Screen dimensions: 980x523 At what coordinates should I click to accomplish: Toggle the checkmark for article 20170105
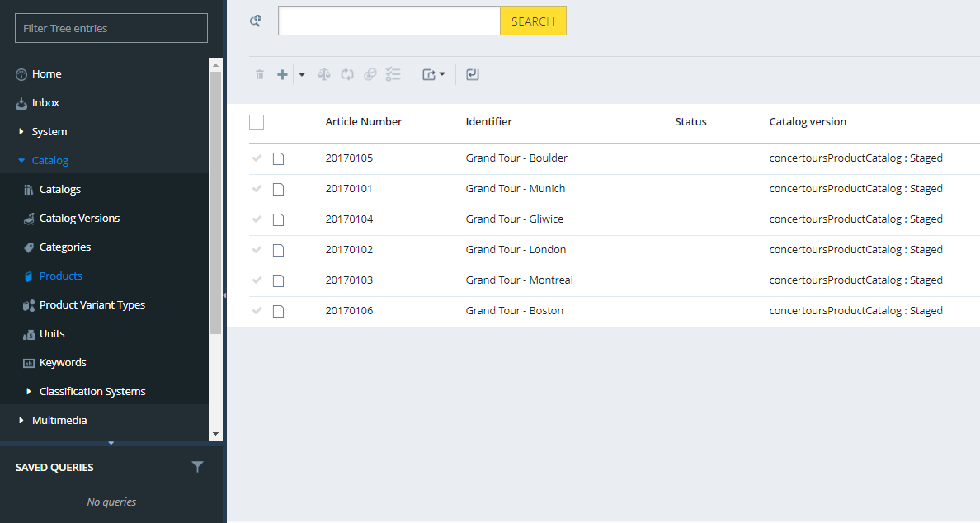[257, 158]
